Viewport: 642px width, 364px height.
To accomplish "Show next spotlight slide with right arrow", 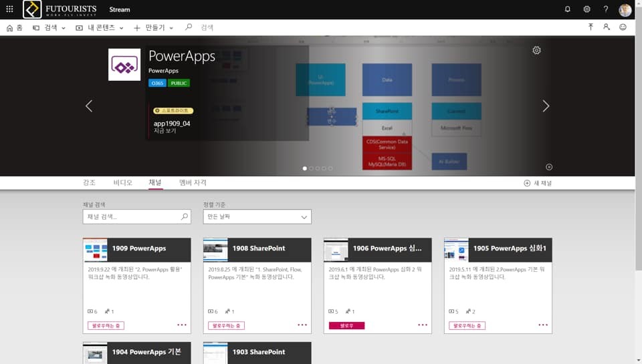I will (546, 106).
